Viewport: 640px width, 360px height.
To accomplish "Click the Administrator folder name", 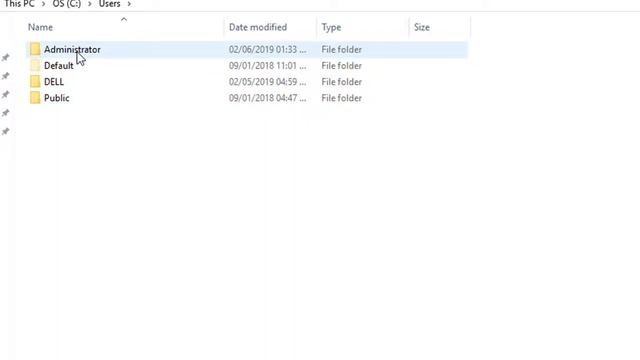I will point(72,49).
